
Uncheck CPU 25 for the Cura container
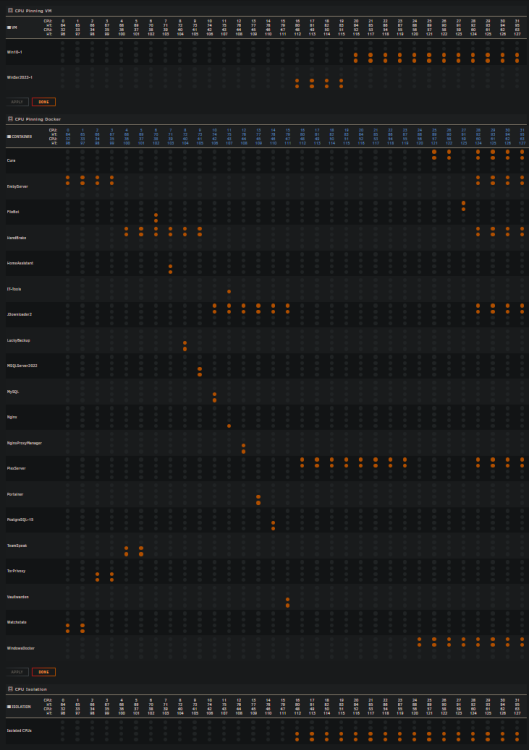pyautogui.click(x=434, y=152)
